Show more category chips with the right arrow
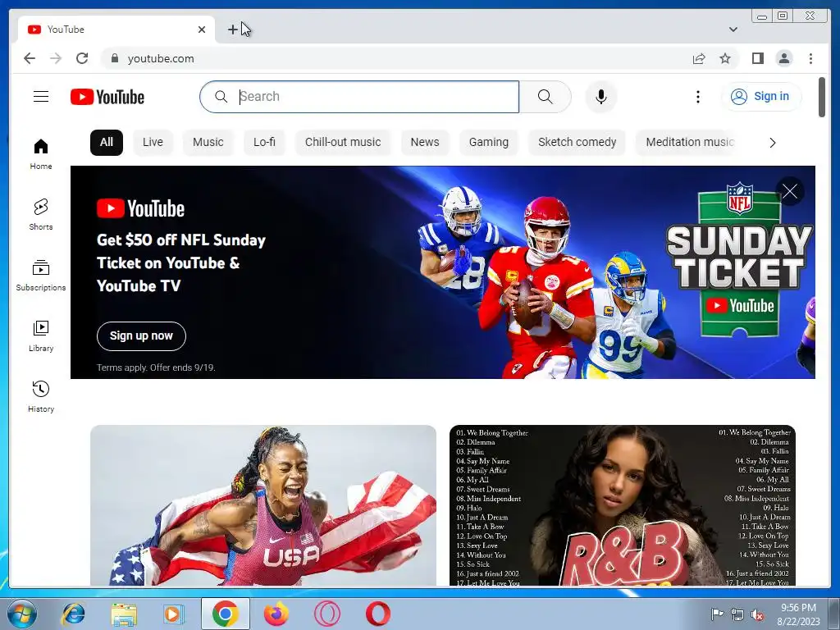This screenshot has width=840, height=630. tap(772, 143)
